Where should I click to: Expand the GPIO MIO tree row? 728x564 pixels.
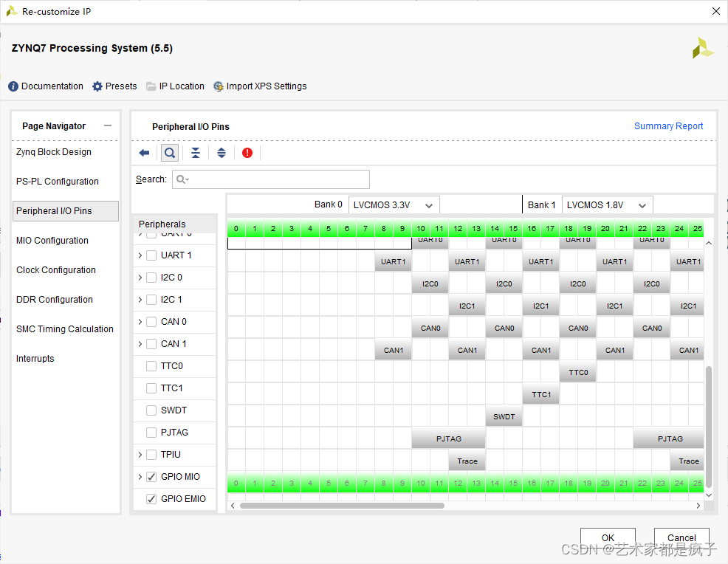click(140, 477)
